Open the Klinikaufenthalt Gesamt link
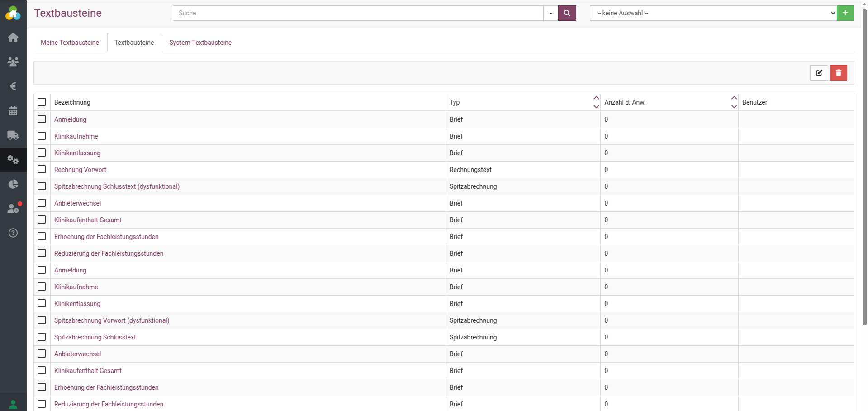This screenshot has height=411, width=868. pyautogui.click(x=88, y=220)
